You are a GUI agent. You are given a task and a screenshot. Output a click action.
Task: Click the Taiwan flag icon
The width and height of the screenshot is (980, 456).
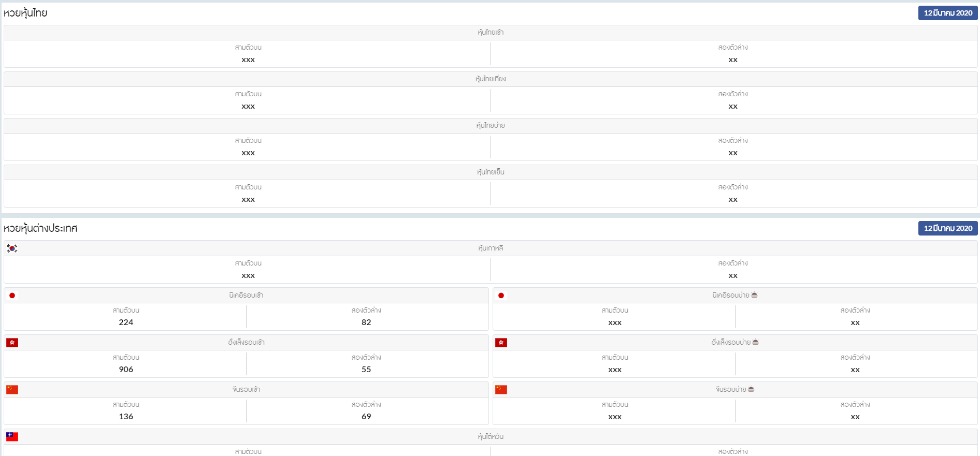click(x=12, y=437)
